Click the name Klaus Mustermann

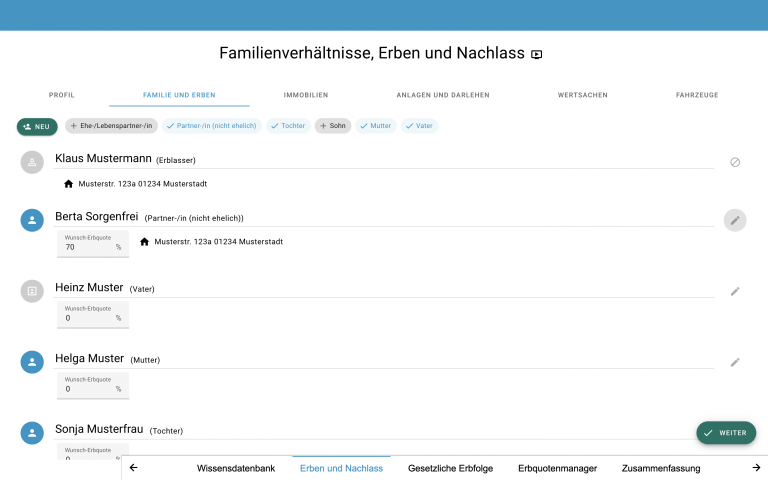point(103,159)
